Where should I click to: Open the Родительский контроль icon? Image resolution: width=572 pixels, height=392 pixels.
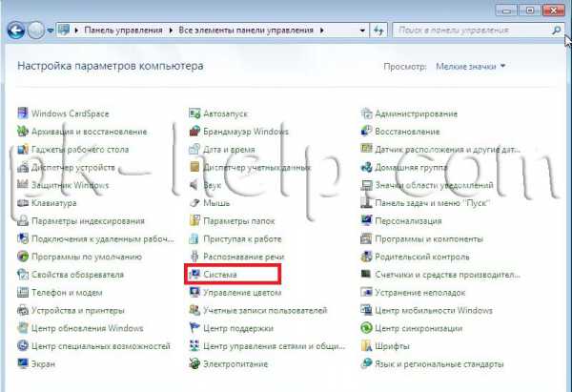click(x=366, y=257)
